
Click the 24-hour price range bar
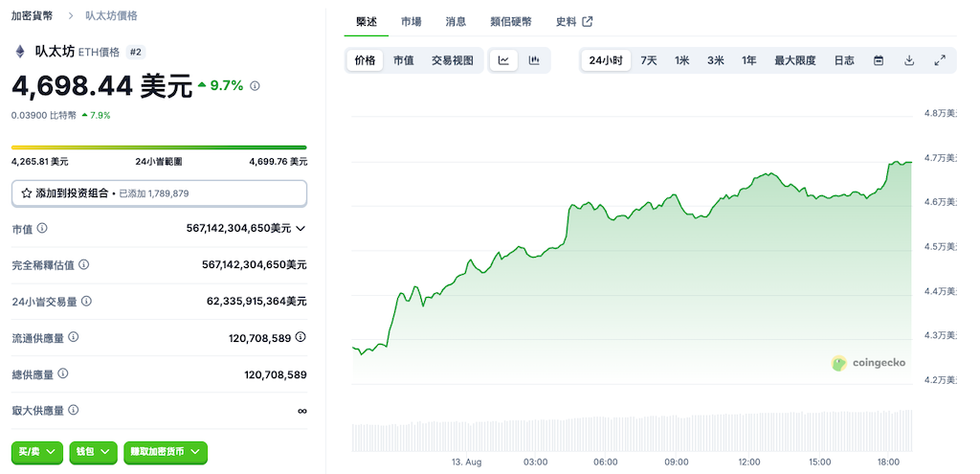point(159,147)
